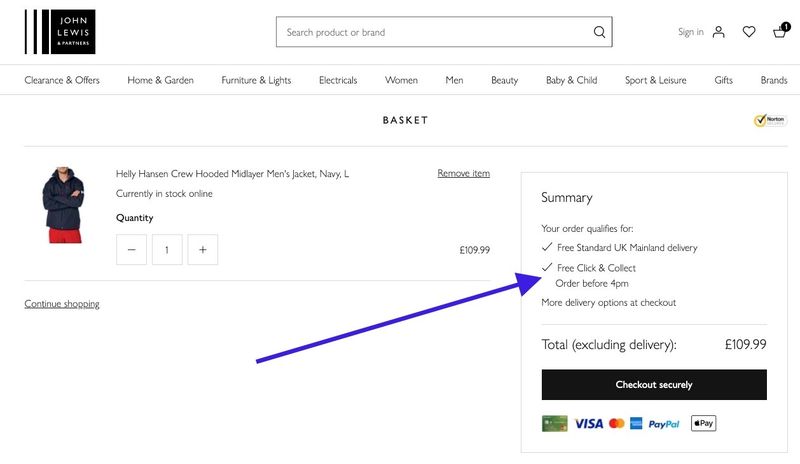Open the Helly Hansen jacket thumbnail
This screenshot has height=464, width=800.
point(63,205)
